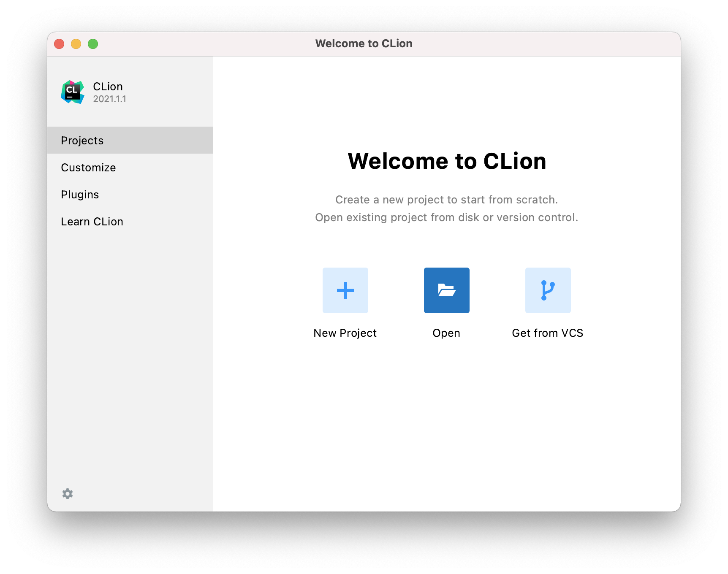Click the version number 2021.1.1
The height and width of the screenshot is (574, 728).
coord(109,99)
